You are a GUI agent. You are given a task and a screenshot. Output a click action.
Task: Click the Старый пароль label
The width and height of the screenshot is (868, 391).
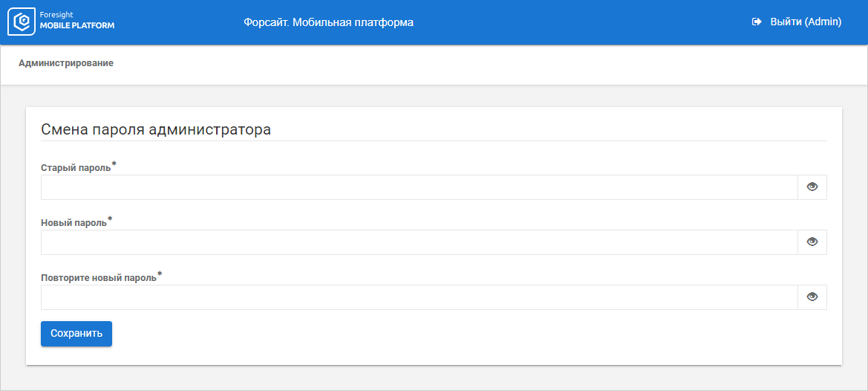click(x=76, y=168)
